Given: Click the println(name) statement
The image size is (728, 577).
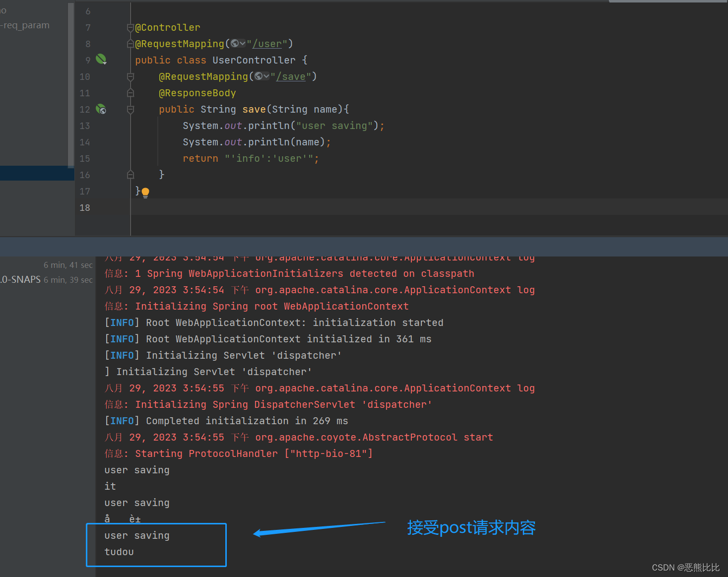Looking at the screenshot, I should coord(257,142).
